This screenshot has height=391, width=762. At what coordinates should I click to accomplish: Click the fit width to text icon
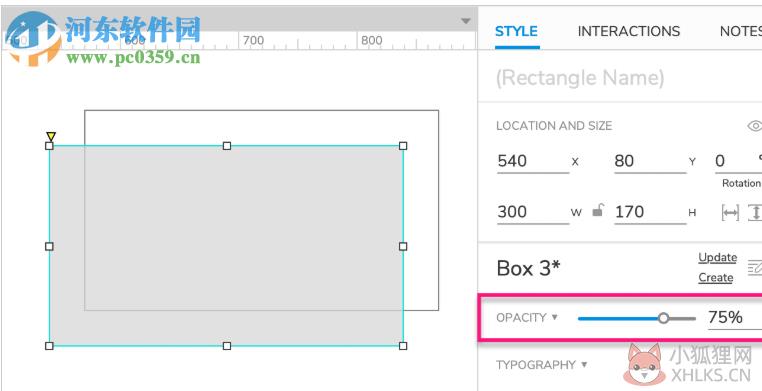point(730,212)
